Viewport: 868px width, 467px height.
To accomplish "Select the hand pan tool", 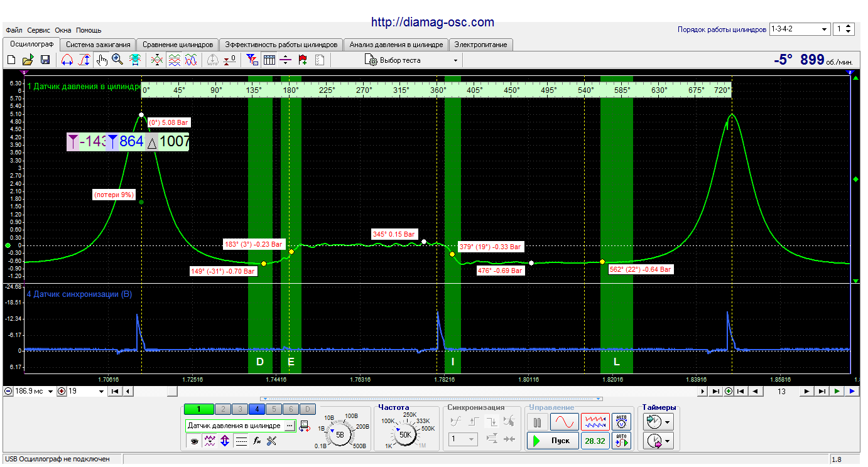I will (x=102, y=60).
